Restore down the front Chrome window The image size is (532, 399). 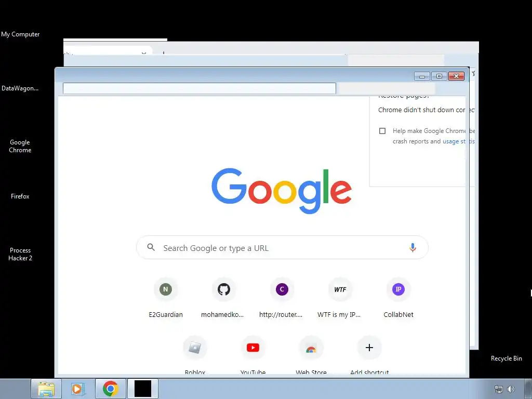[x=439, y=76]
